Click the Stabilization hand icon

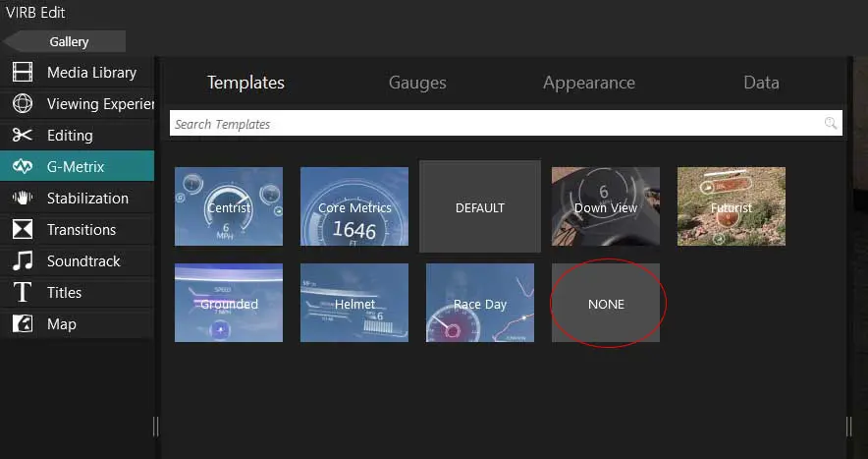23,198
